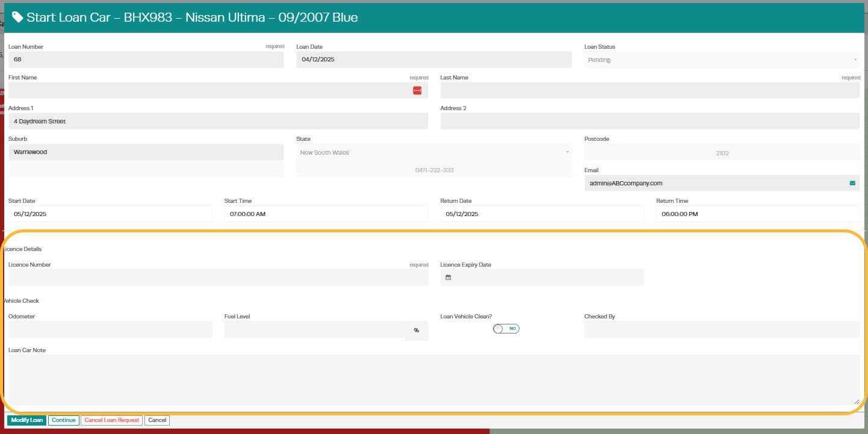Click the percent sign beside Fuel Level
Viewport: 868px width, 434px height.
pos(416,330)
